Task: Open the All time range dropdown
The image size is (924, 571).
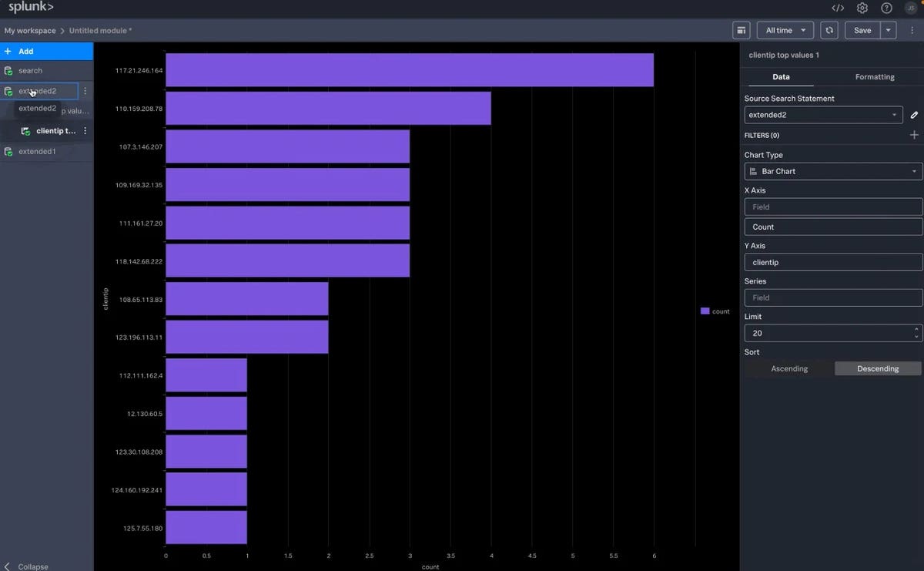Action: (785, 30)
